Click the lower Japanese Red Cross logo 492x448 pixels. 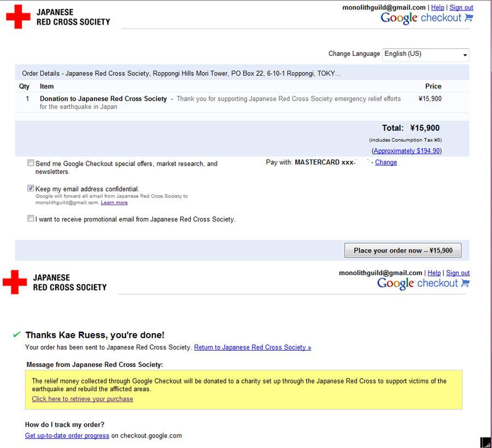click(55, 282)
